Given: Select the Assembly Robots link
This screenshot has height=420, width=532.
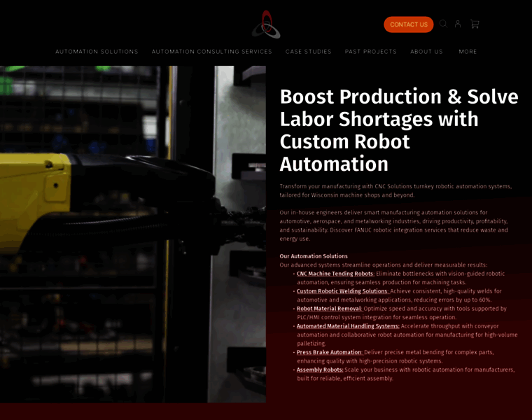Looking at the screenshot, I should pos(320,370).
